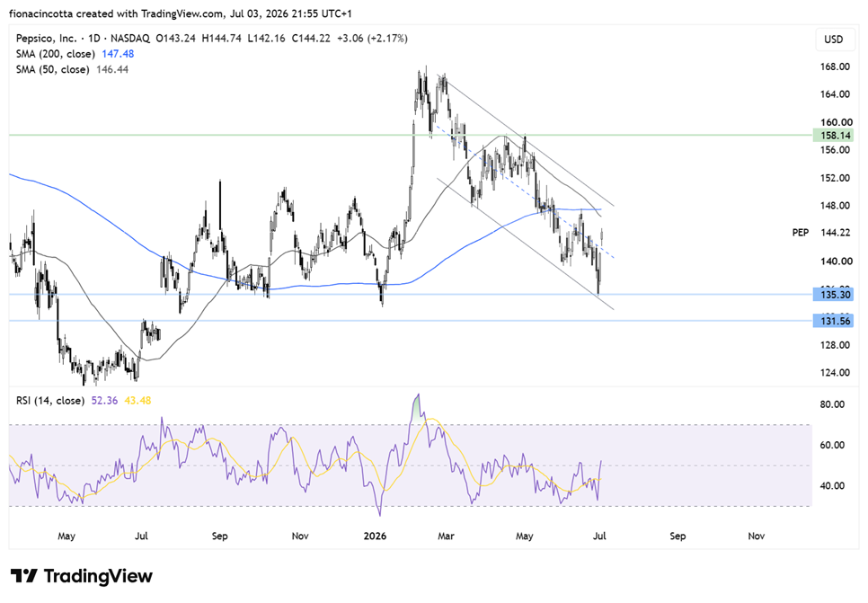
Task: Select the SMA (200, close) indicator label
Action: click(x=56, y=54)
